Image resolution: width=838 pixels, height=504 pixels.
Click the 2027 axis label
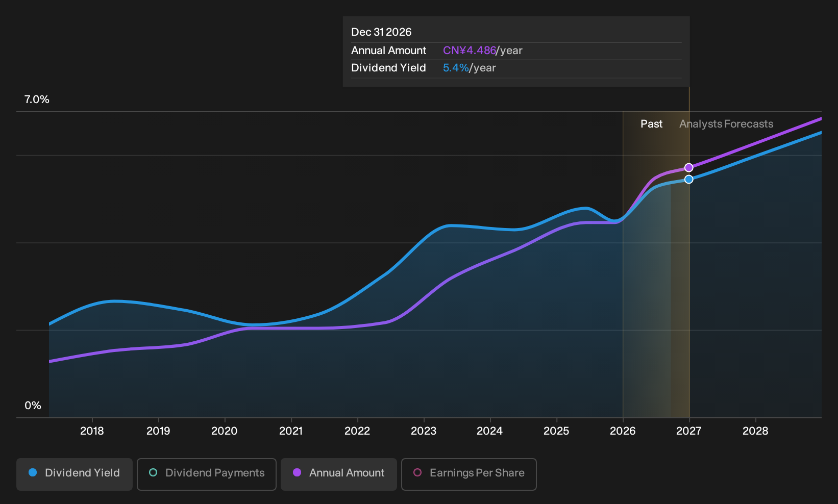689,431
